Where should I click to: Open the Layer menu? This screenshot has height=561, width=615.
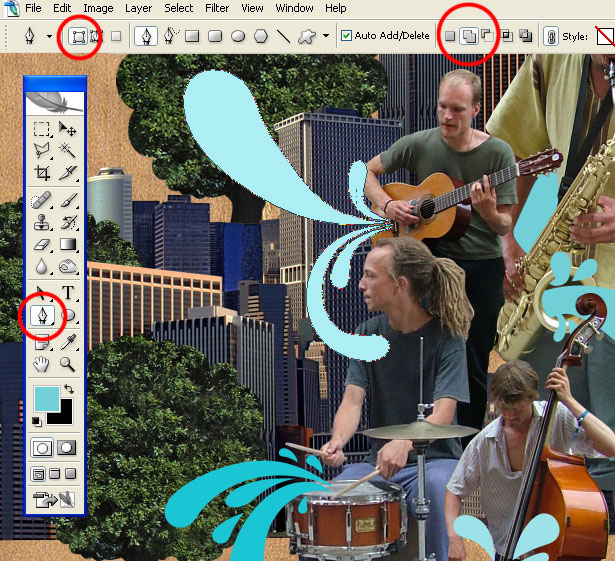coord(138,8)
